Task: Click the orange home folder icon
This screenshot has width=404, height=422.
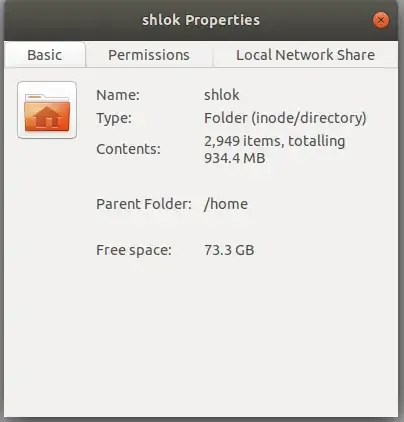Action: [47, 112]
